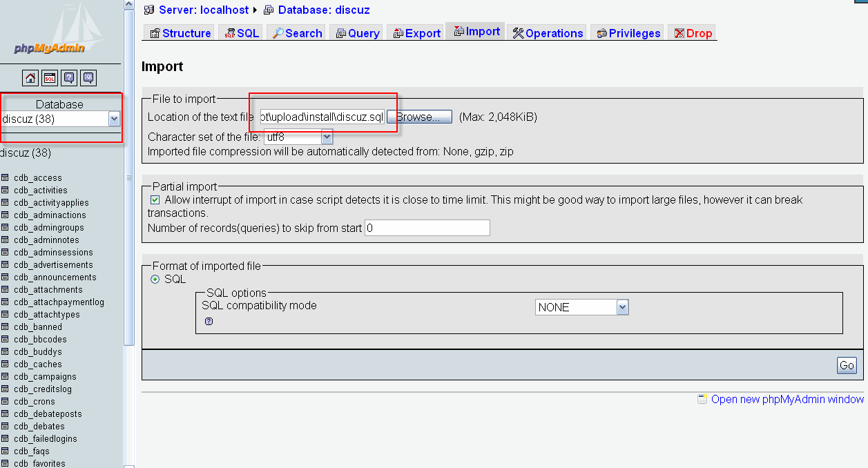Click table icon beside cdb_bbcodes
The width and height of the screenshot is (868, 468).
pyautogui.click(x=5, y=340)
